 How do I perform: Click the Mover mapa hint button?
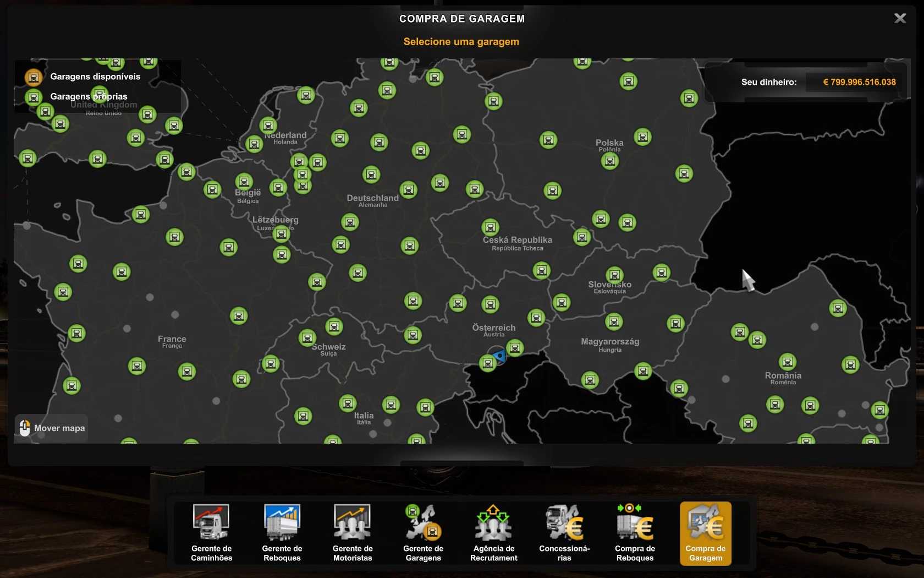click(52, 428)
